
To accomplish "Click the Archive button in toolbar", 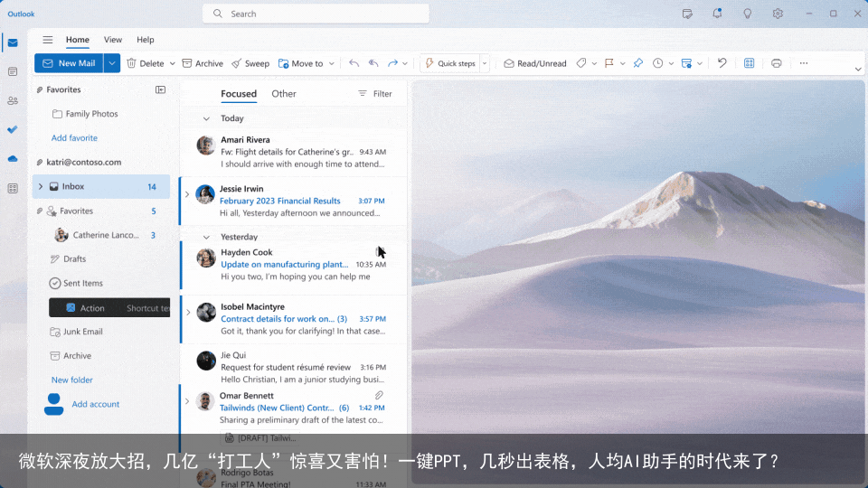I will [x=203, y=63].
